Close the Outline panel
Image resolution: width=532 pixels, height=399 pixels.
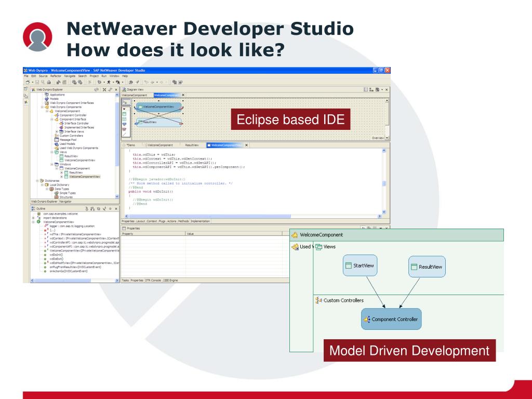click(x=116, y=209)
